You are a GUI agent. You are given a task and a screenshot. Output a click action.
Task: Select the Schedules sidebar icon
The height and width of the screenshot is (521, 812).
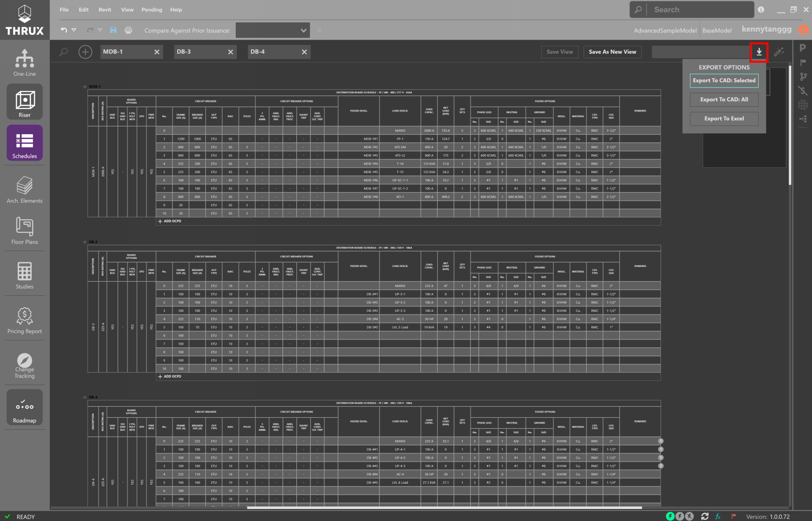pos(24,143)
